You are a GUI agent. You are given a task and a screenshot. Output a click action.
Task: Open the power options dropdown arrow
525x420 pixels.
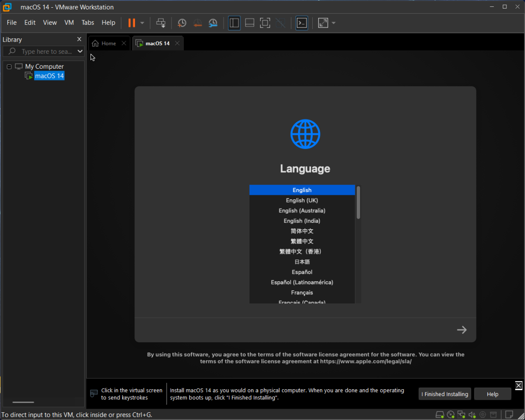click(142, 23)
